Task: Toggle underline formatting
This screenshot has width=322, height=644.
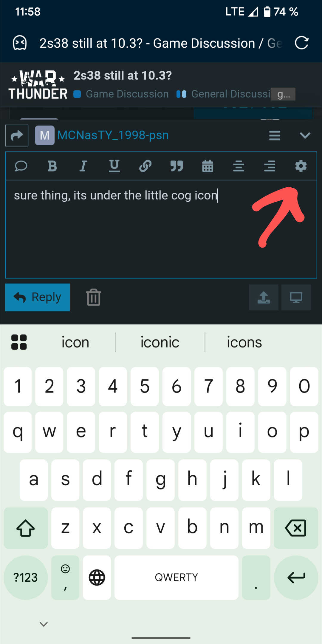Action: coord(114,166)
